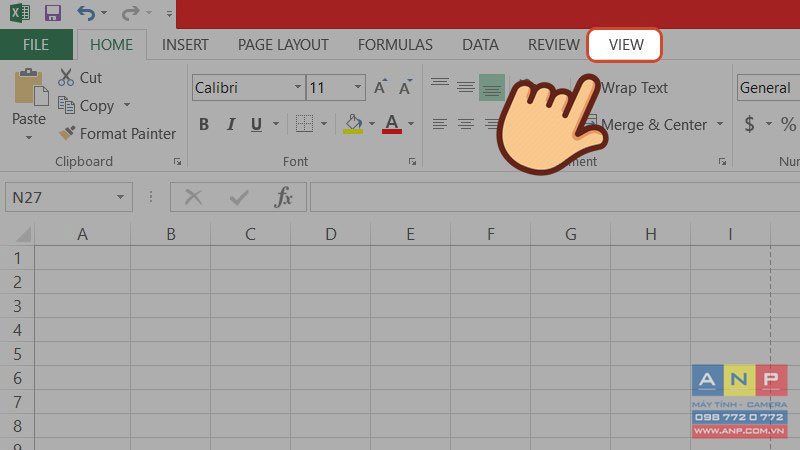Expand the Copy options arrow
Viewport: 800px width, 450px height.
coord(127,105)
